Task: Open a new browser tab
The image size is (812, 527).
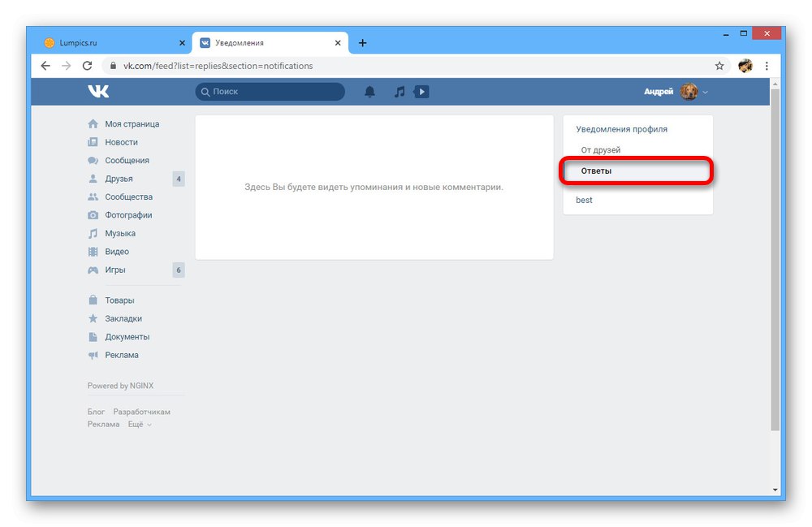Action: point(362,43)
